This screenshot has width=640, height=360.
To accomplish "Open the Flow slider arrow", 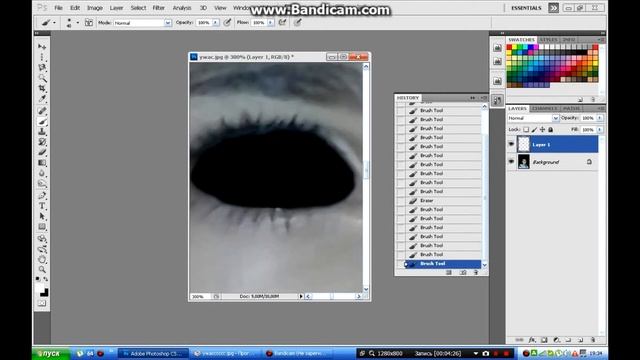I will pyautogui.click(x=270, y=23).
